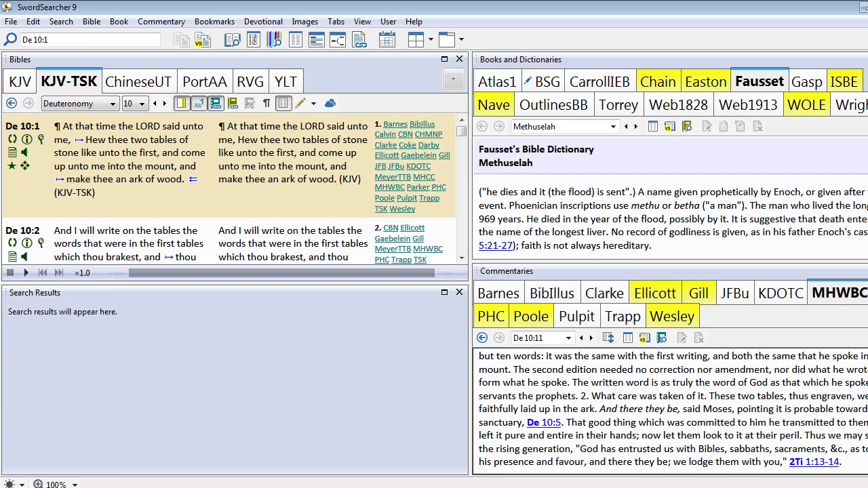Click the verse reference input box
Viewport: 868px width, 488px height.
coord(90,40)
